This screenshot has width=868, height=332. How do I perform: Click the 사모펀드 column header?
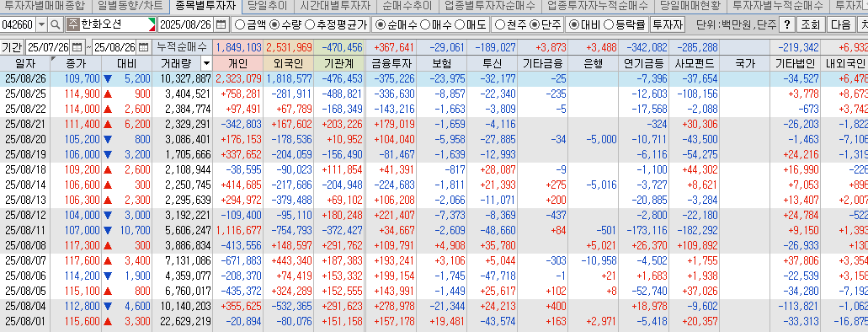coord(695,63)
